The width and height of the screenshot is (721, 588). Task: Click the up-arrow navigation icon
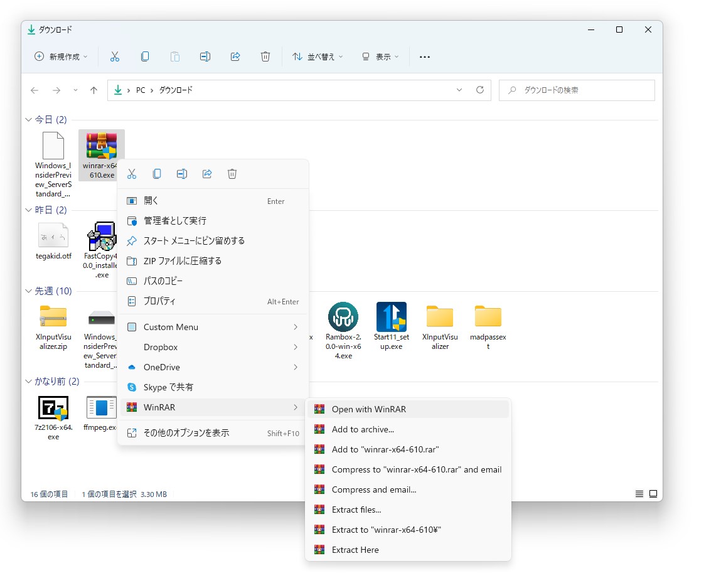pyautogui.click(x=93, y=90)
